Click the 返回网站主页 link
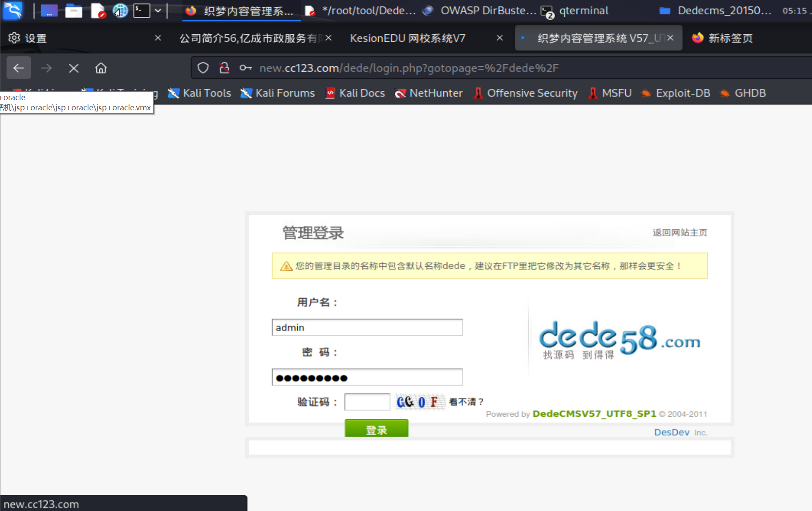The height and width of the screenshot is (511, 812). point(680,232)
